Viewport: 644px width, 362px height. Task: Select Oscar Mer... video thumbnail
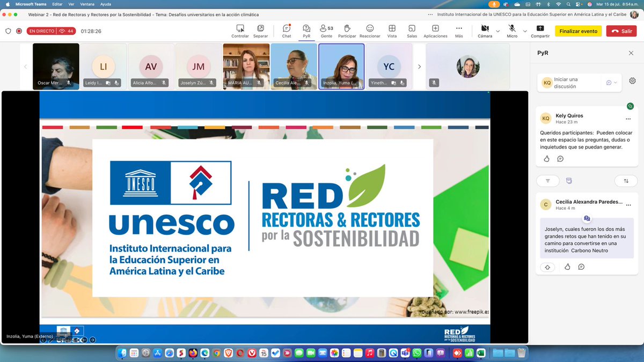coord(56,67)
